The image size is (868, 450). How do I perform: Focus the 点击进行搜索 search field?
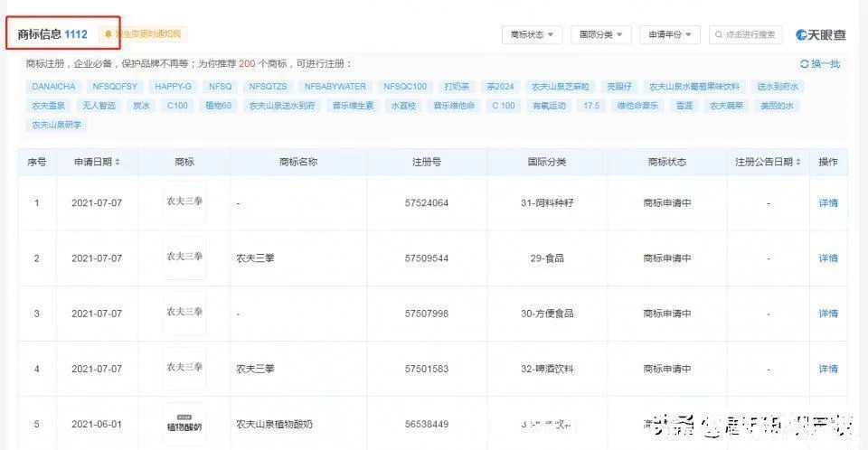[x=745, y=35]
